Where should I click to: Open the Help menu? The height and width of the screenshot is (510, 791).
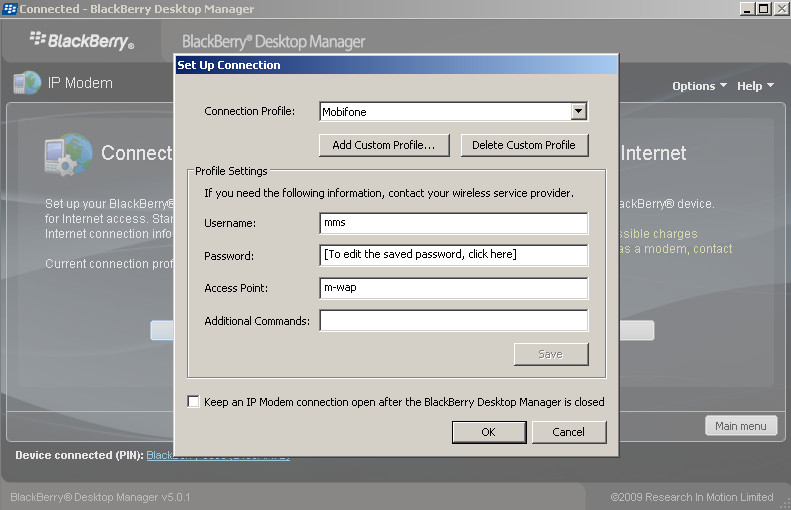point(755,86)
